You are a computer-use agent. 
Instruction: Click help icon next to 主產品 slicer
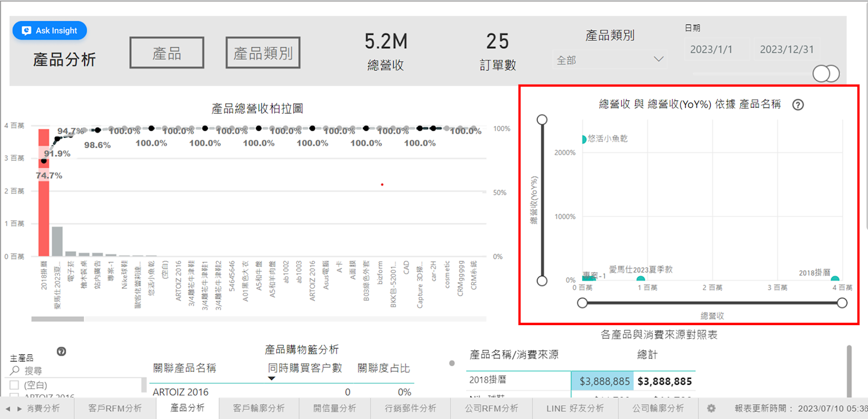coord(61,352)
